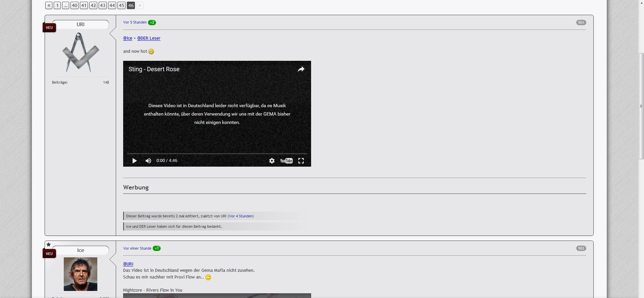
Task: Click the 'Beiträge:' label under URI
Action: 60,82
